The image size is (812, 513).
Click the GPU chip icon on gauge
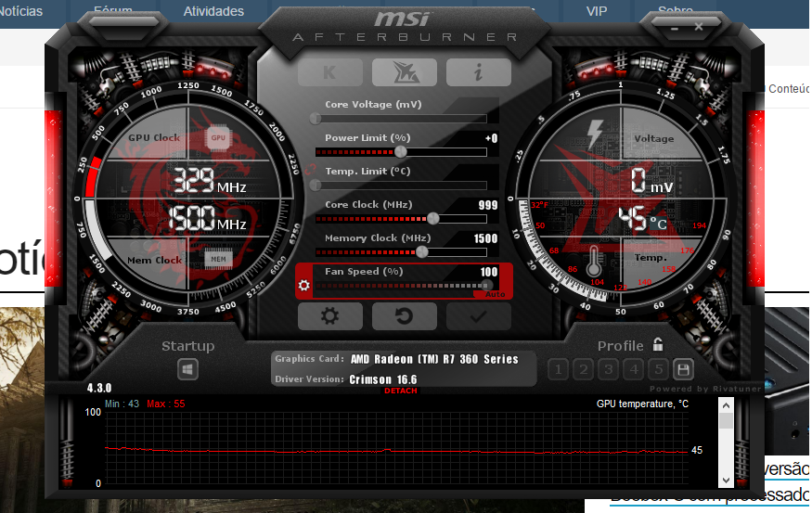[218, 137]
